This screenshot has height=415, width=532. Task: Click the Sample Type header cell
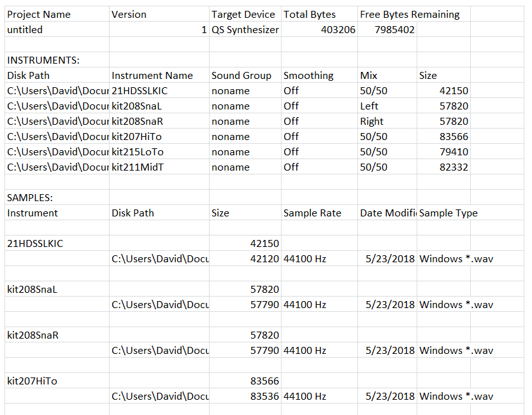pos(449,213)
